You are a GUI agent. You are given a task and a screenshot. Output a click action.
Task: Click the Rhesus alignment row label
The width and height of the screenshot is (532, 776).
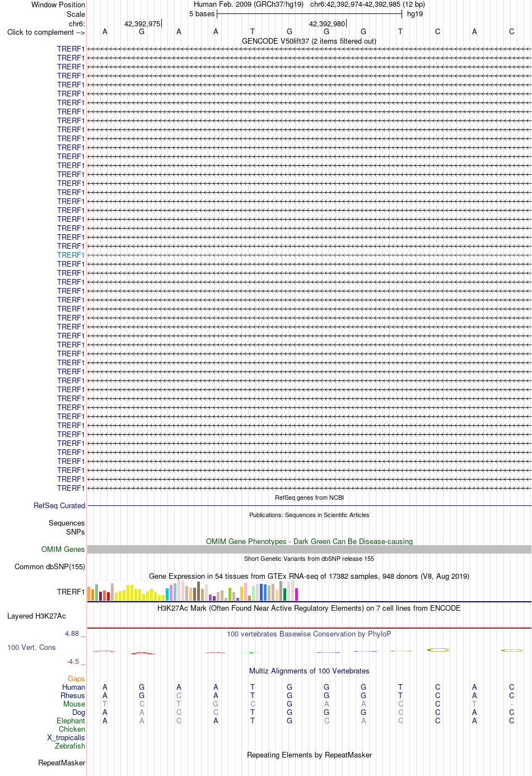point(73,695)
